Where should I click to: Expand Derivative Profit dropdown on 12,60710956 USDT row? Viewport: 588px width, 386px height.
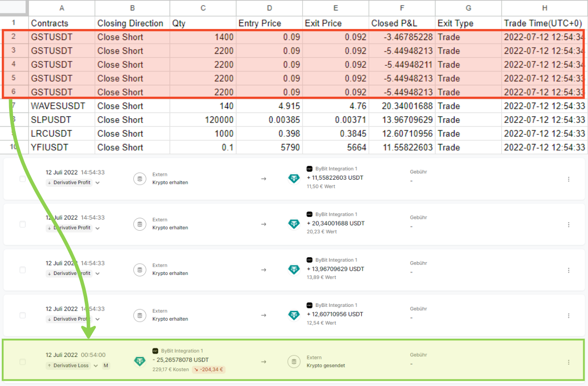(98, 319)
